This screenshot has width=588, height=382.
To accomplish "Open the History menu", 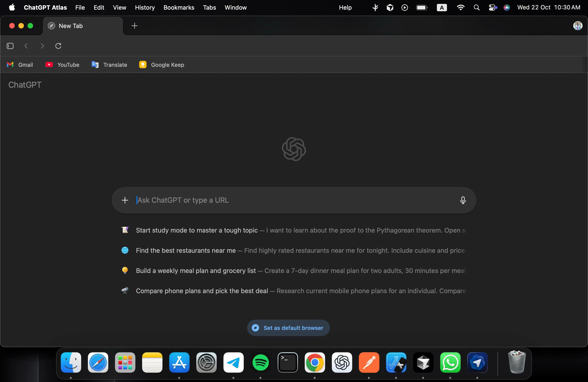I will pyautogui.click(x=145, y=8).
